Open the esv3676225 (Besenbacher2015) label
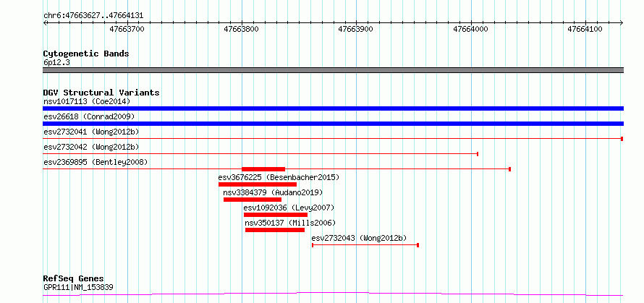Screen dimensions: 644x303 (279, 177)
